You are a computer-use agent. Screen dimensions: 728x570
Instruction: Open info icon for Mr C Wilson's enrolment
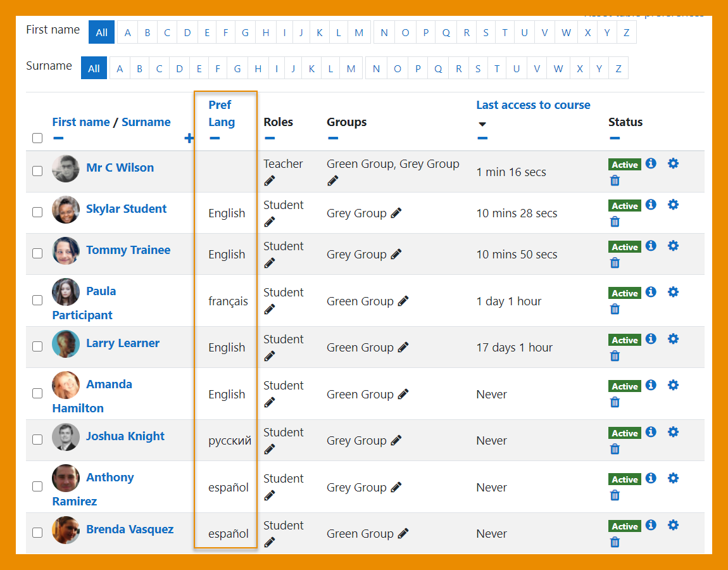(x=651, y=163)
